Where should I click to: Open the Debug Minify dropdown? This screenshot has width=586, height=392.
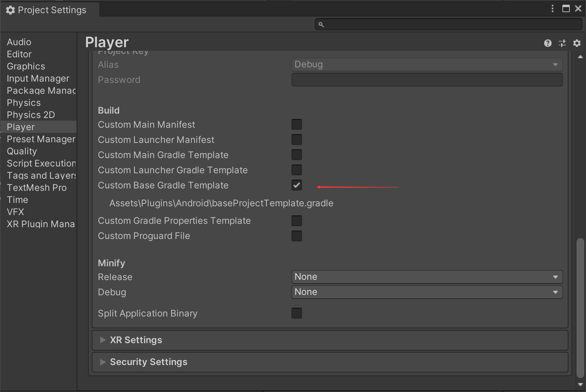[x=426, y=292]
